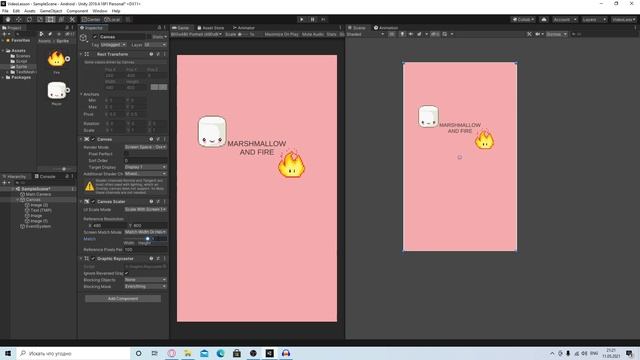Toggle the Pixel Perfect checkbox
This screenshot has height=360, width=640.
click(126, 154)
